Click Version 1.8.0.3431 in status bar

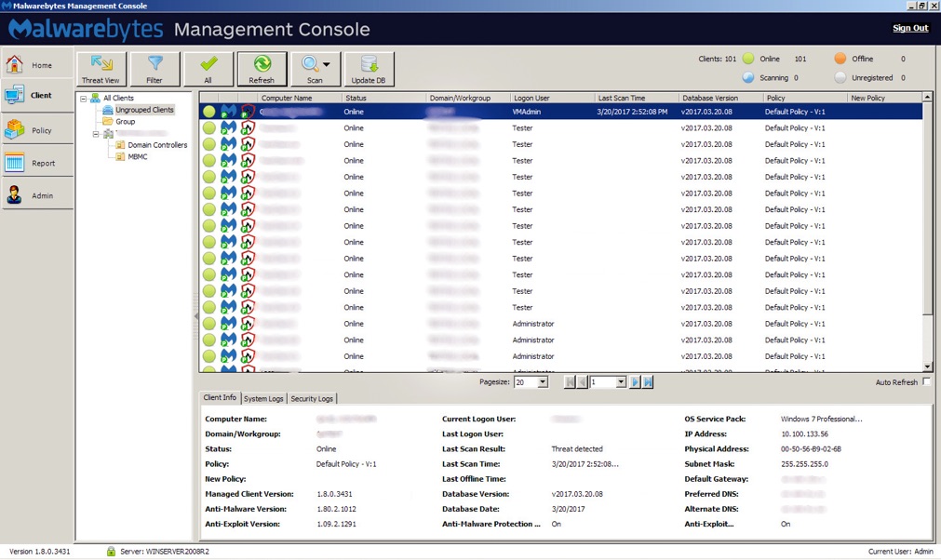(x=40, y=552)
